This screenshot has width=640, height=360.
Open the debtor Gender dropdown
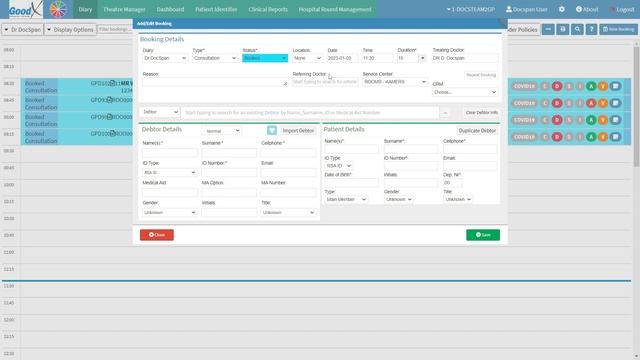169,212
